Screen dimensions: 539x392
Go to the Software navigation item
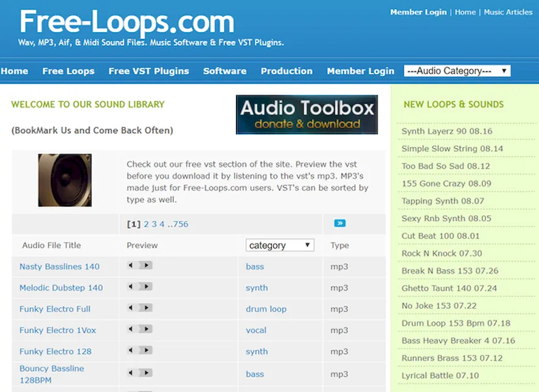[x=224, y=71]
